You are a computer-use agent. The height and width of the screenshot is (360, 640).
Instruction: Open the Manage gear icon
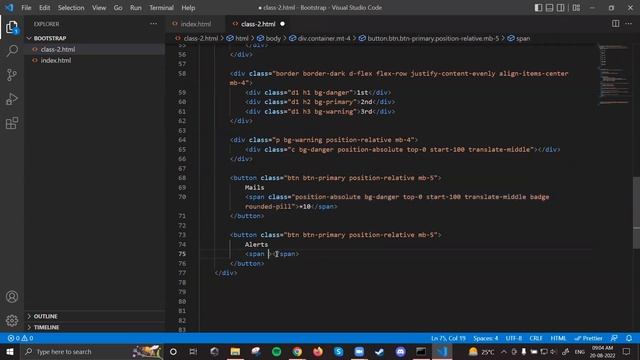12,320
